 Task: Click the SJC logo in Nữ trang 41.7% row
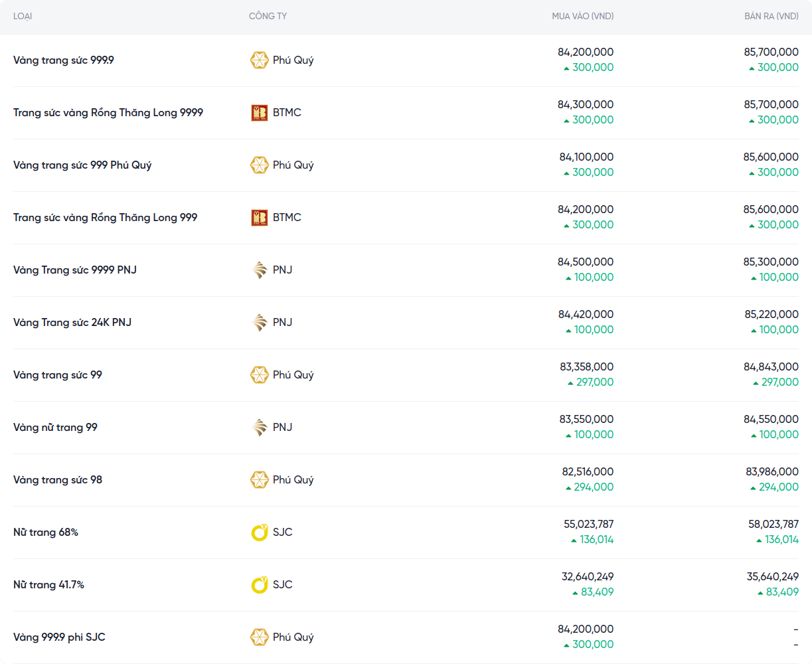tap(259, 585)
